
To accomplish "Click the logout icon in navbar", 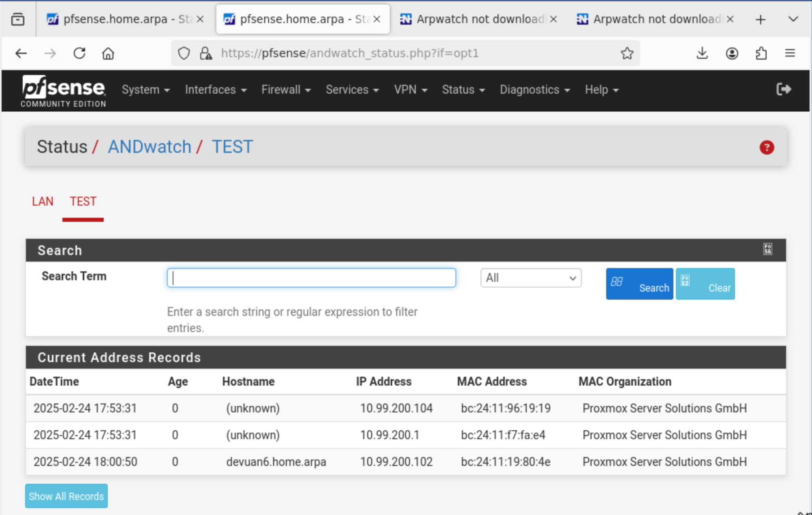I will click(784, 89).
